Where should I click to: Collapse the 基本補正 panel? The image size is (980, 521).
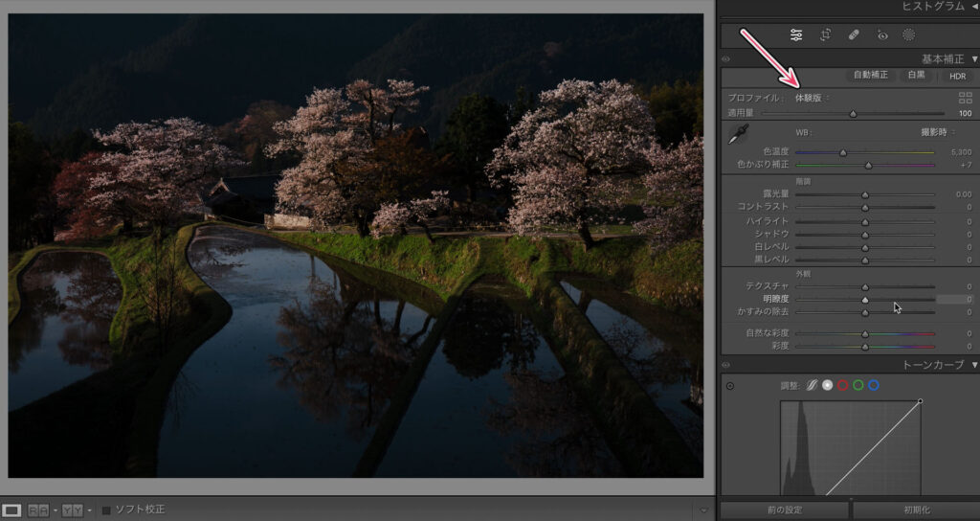point(974,59)
